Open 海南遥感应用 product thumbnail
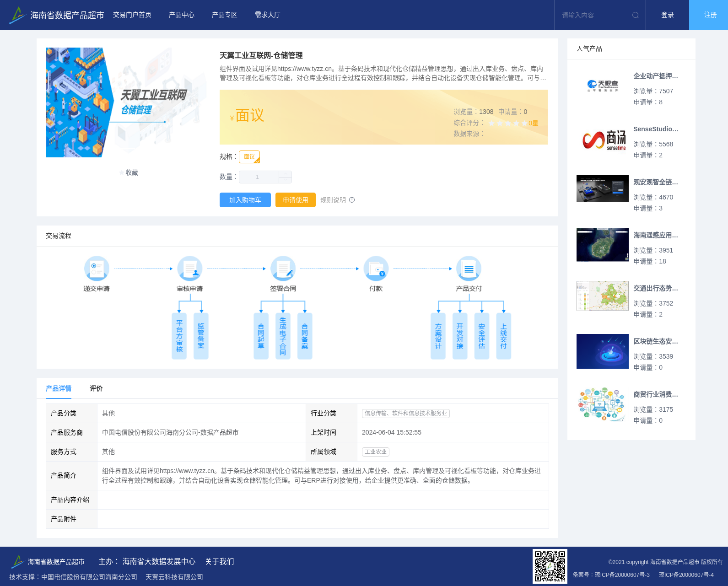 603,245
